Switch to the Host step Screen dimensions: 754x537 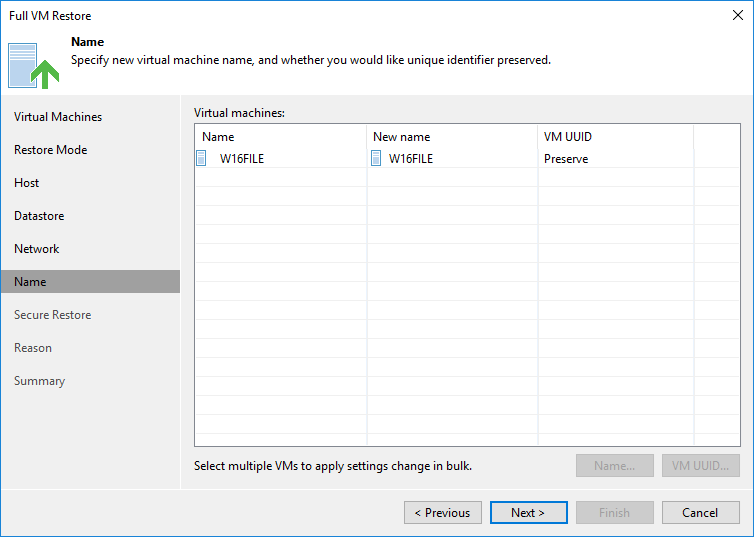(x=26, y=183)
